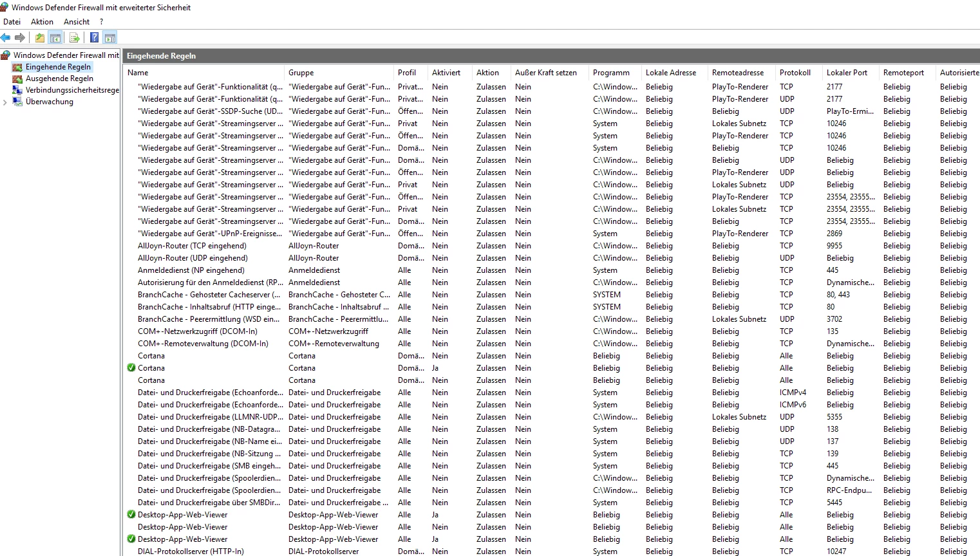Viewport: 980px width, 556px height.
Task: Toggle the console tree pane icon
Action: click(x=55, y=38)
